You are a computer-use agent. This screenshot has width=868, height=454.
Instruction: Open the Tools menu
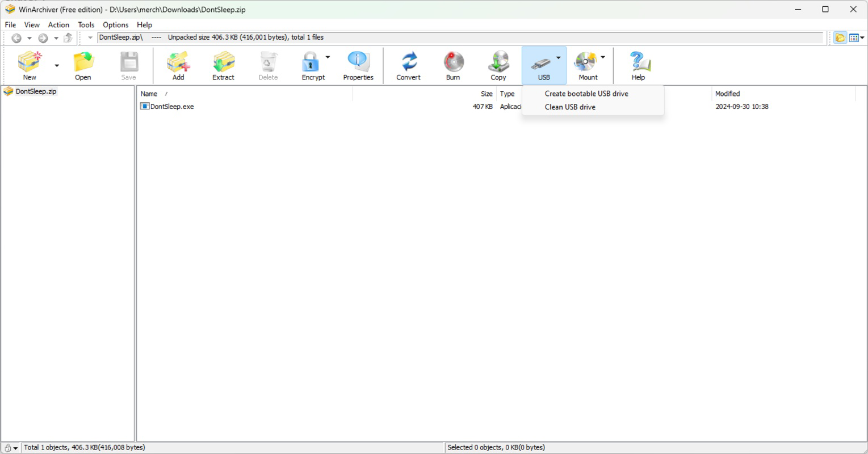click(86, 25)
